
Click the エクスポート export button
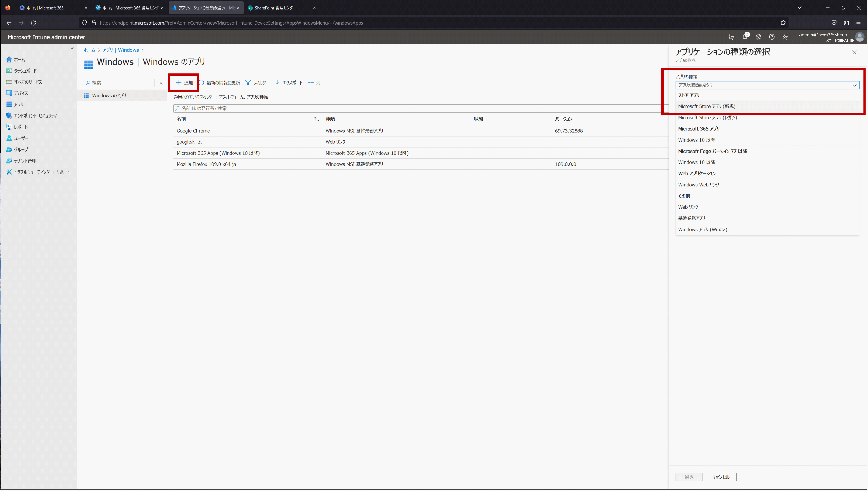[289, 83]
